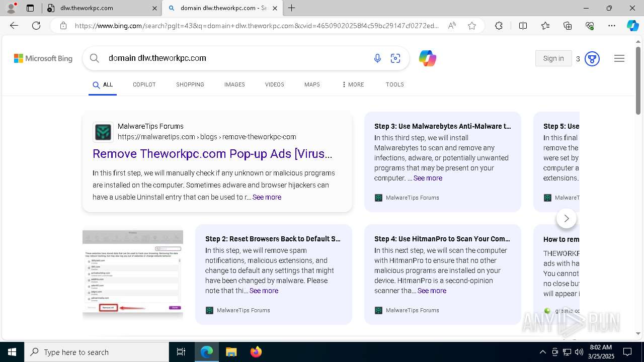Open Step 2 Reset Browsers card heading
This screenshot has width=644, height=362.
[273, 239]
